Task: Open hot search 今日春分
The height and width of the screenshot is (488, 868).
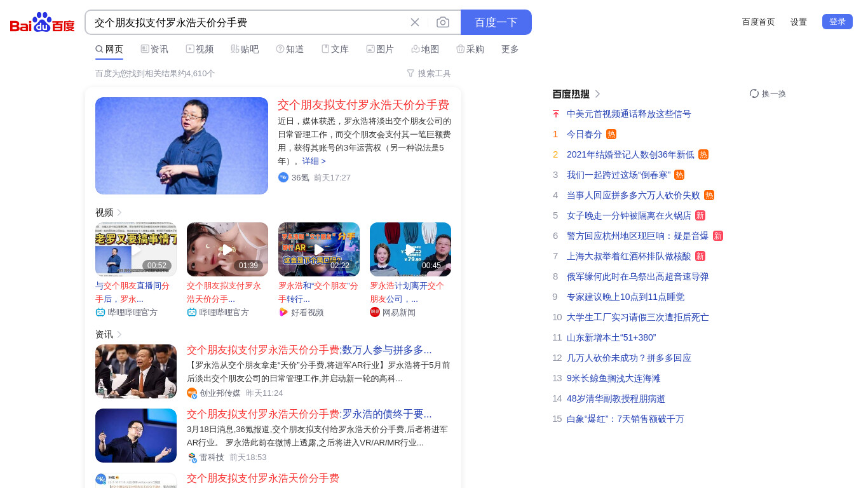Action: (585, 134)
